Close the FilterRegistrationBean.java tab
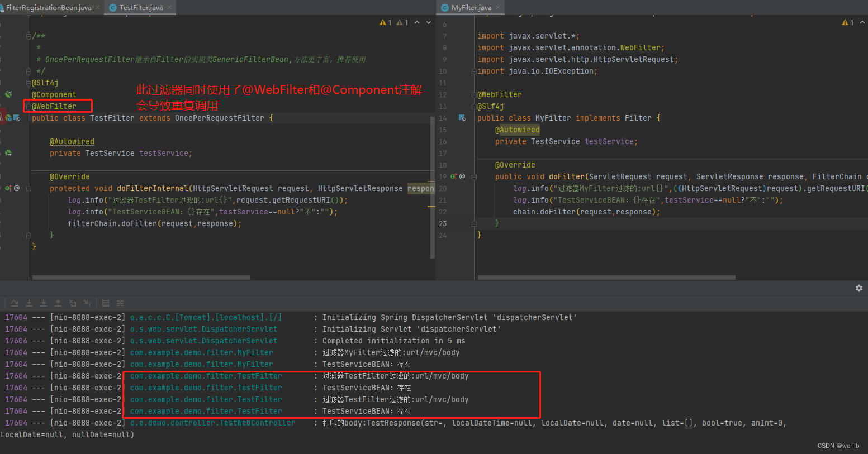The width and height of the screenshot is (868, 454). tap(98, 7)
